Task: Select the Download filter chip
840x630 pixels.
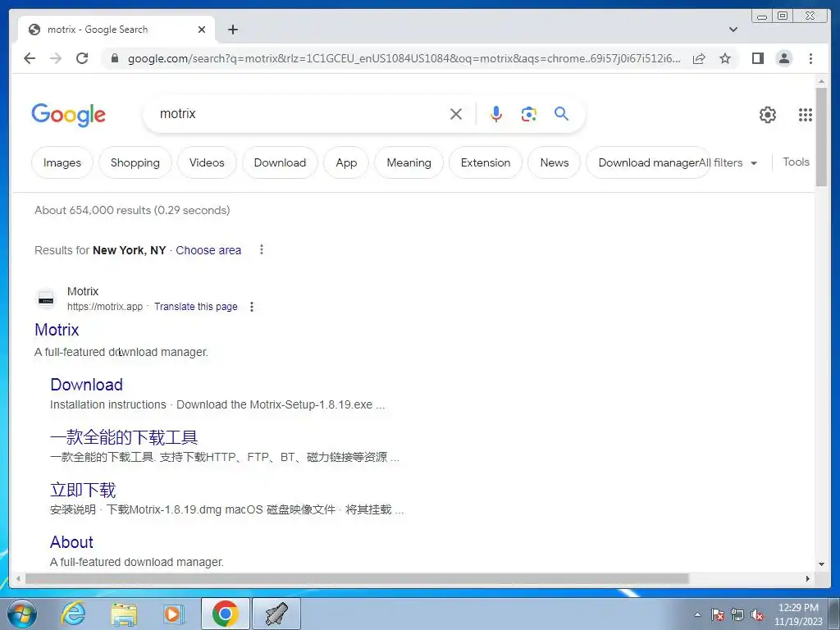Action: (x=280, y=162)
